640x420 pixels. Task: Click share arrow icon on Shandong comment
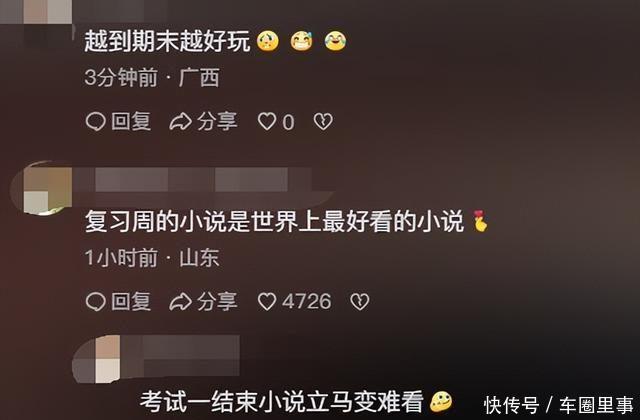pos(180,302)
